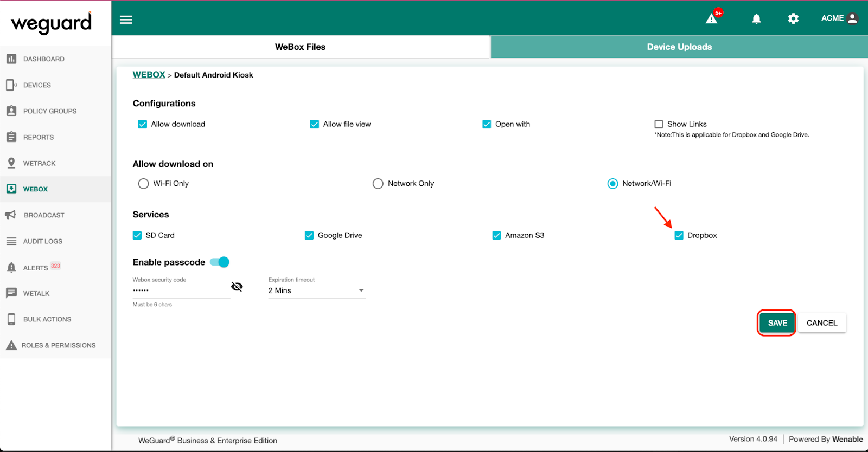Uncheck the SD Card service checkbox
868x452 pixels.
pyautogui.click(x=137, y=235)
